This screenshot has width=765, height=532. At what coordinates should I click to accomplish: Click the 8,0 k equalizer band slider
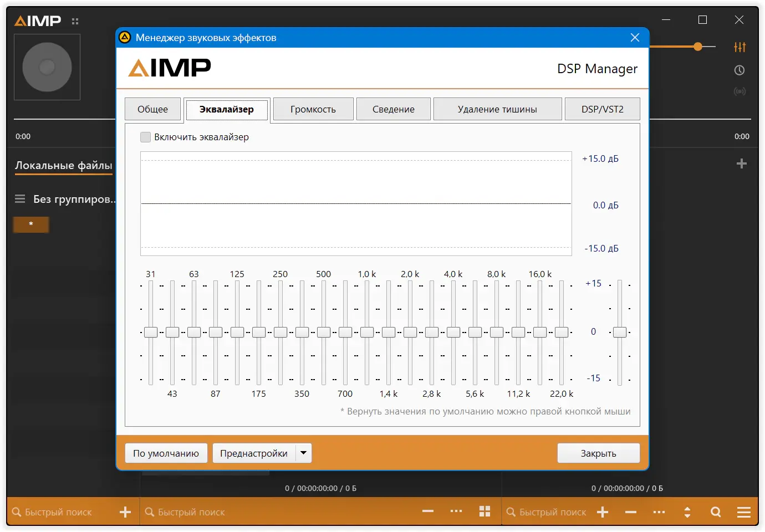[x=497, y=332]
